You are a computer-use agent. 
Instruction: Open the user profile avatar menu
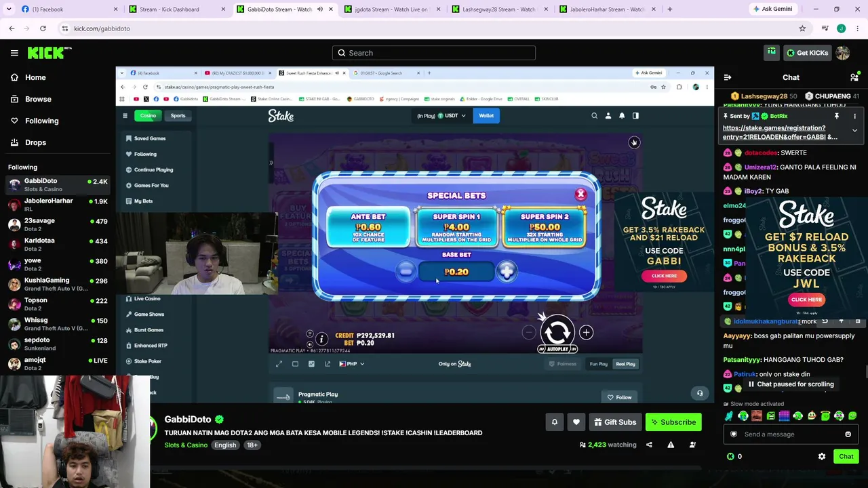click(x=843, y=53)
